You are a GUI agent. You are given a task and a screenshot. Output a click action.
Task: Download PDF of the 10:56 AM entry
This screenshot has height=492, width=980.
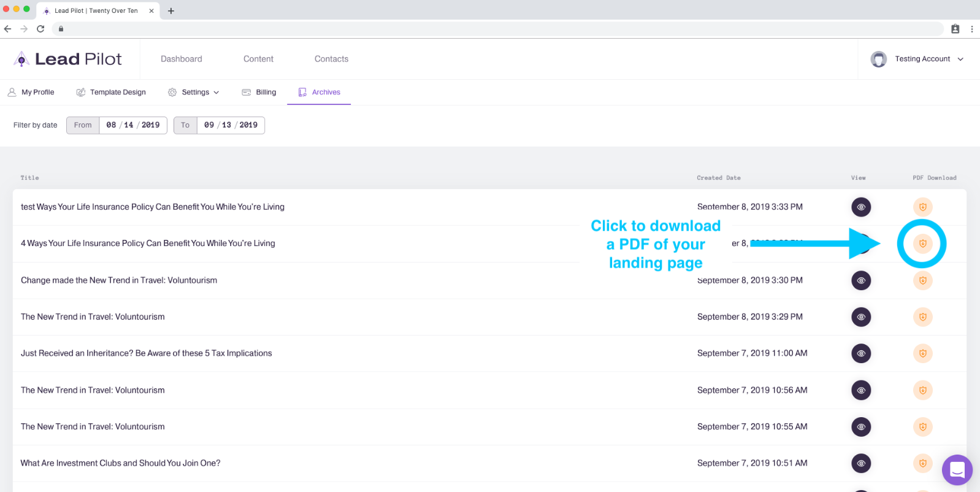pyautogui.click(x=922, y=390)
